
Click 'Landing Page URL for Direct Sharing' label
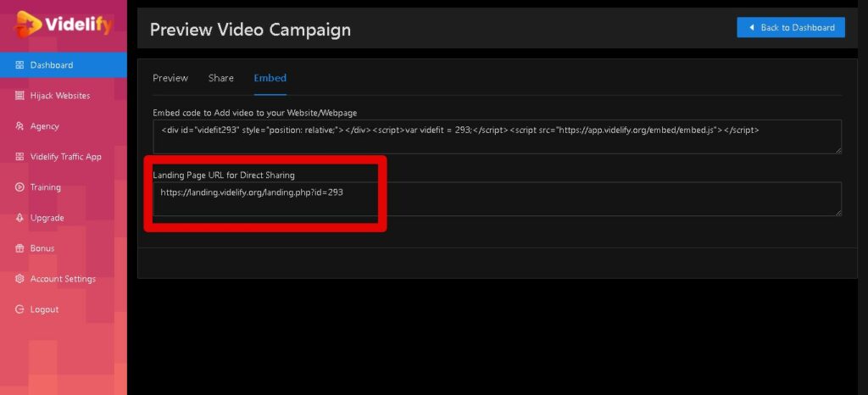(x=224, y=175)
